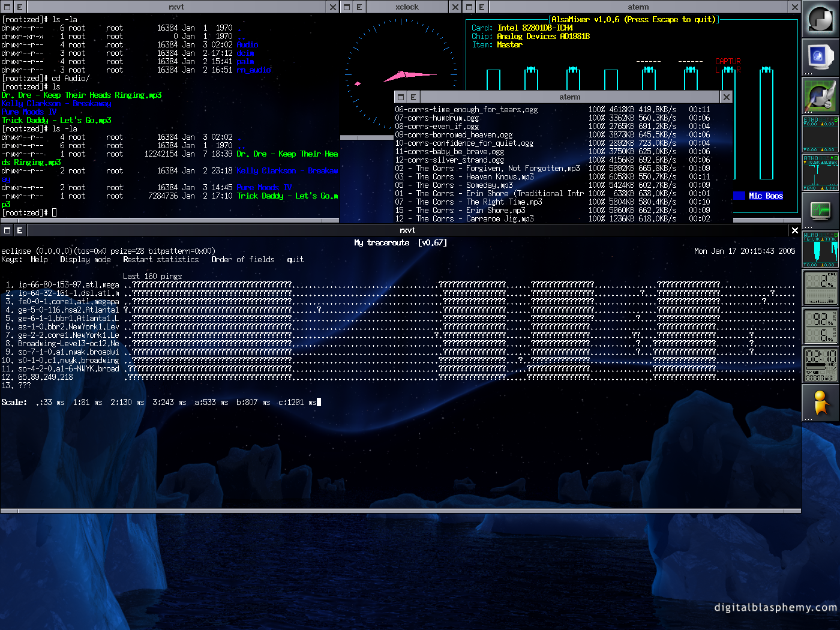Click hop 8 Broadwing-Level3-oc12 entry
Image resolution: width=840 pixels, height=630 pixels.
69,344
